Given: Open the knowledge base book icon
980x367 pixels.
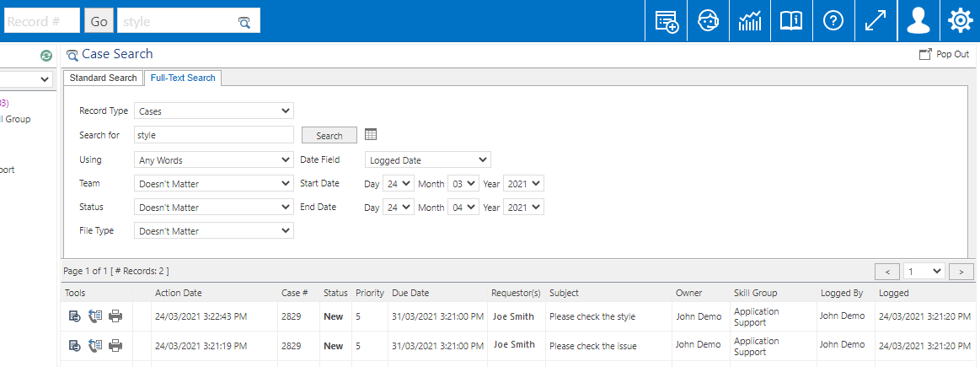Looking at the screenshot, I should pyautogui.click(x=792, y=20).
